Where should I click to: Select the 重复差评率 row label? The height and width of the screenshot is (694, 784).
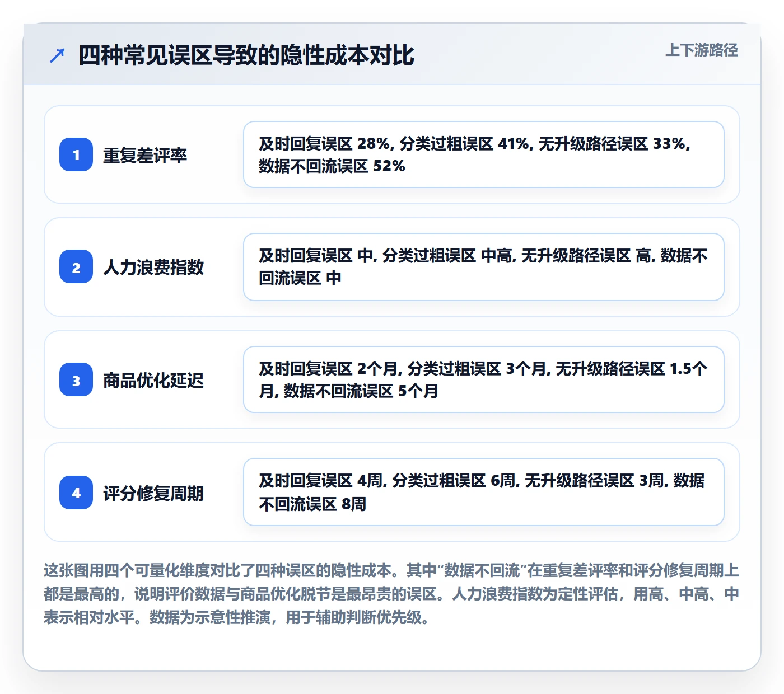[x=145, y=155]
